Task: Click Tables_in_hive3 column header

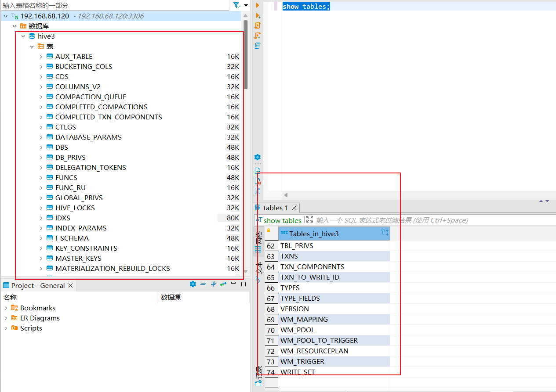Action: (334, 234)
